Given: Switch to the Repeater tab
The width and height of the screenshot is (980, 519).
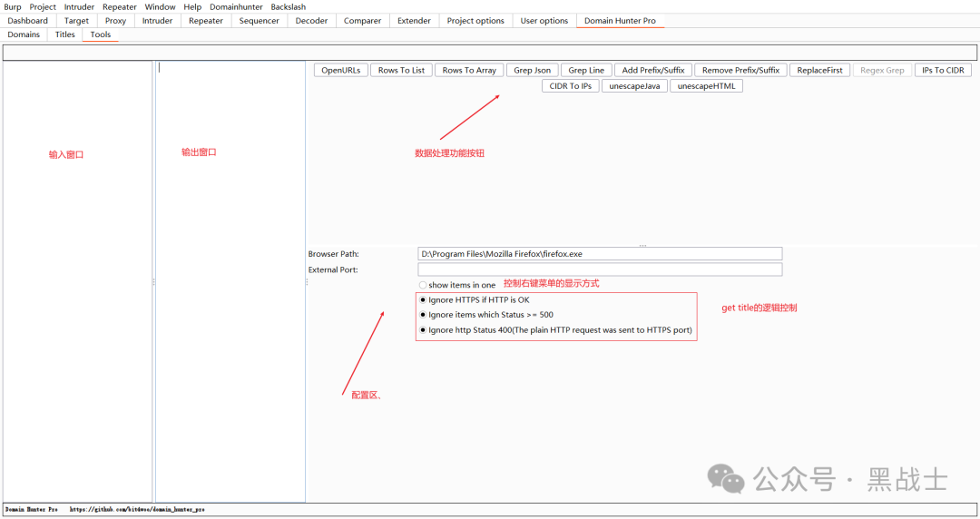Looking at the screenshot, I should coord(206,21).
